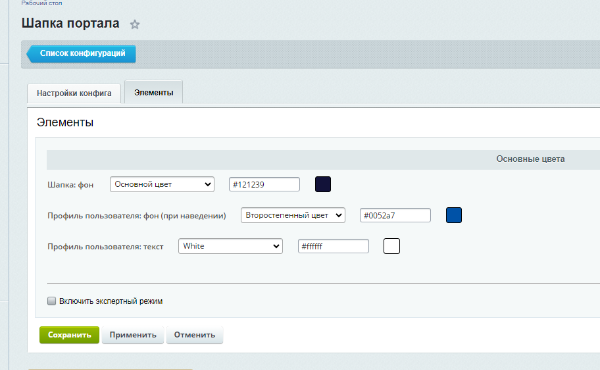The height and width of the screenshot is (370, 600).
Task: Open the White color dropdown
Action: click(230, 246)
